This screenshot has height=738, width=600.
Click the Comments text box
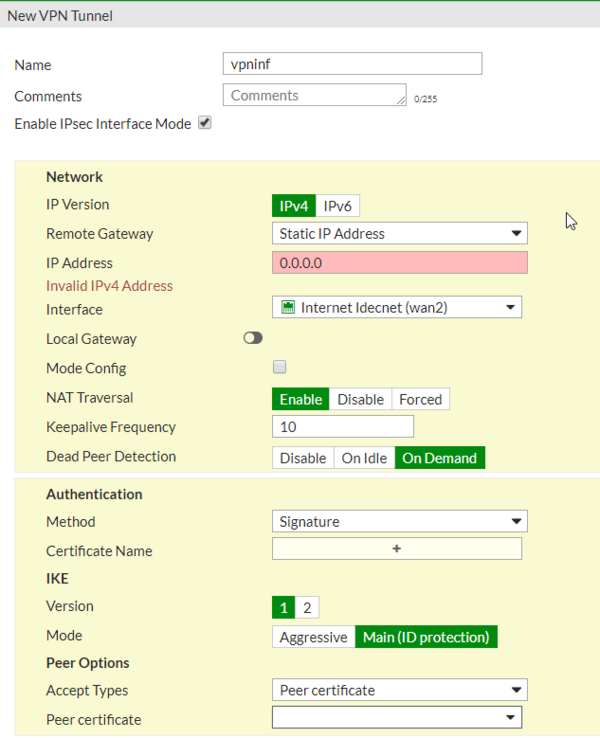314,96
